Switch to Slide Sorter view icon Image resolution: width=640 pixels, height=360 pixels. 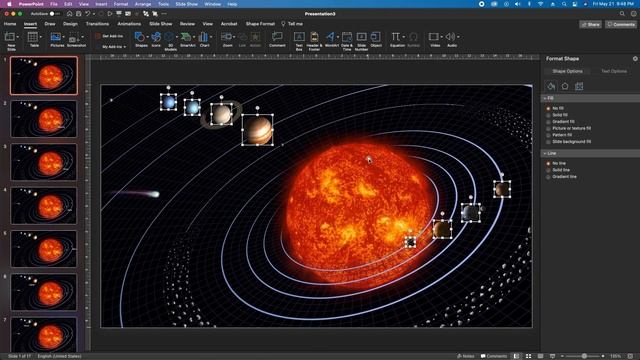[529, 356]
